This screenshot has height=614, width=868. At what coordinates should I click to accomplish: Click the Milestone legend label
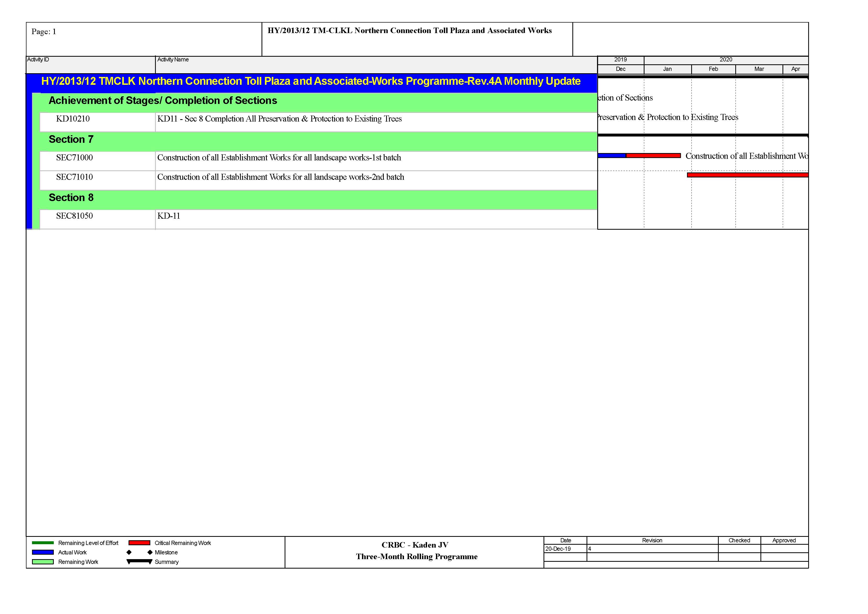coord(166,552)
